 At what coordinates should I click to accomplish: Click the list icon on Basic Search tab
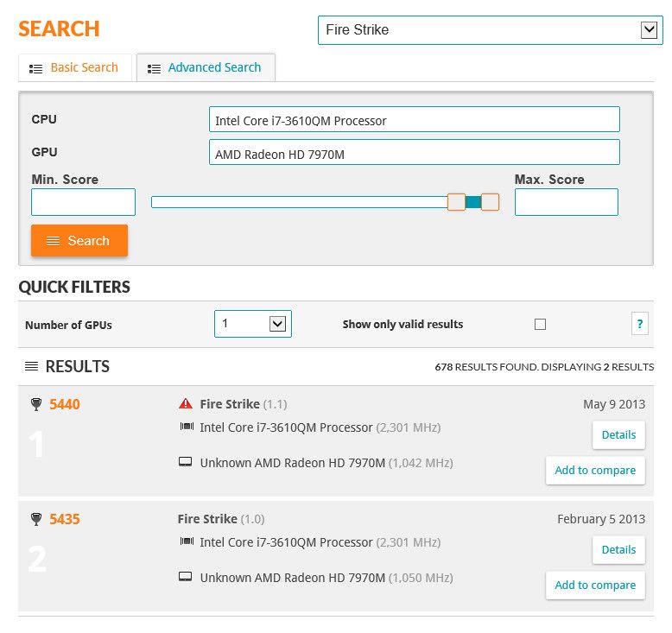pyautogui.click(x=36, y=68)
